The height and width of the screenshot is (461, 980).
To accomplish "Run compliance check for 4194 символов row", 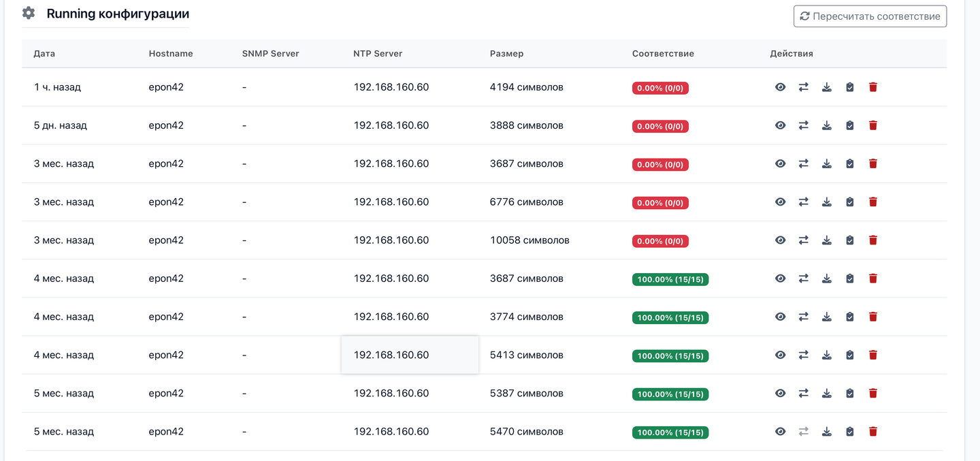I will pyautogui.click(x=850, y=87).
